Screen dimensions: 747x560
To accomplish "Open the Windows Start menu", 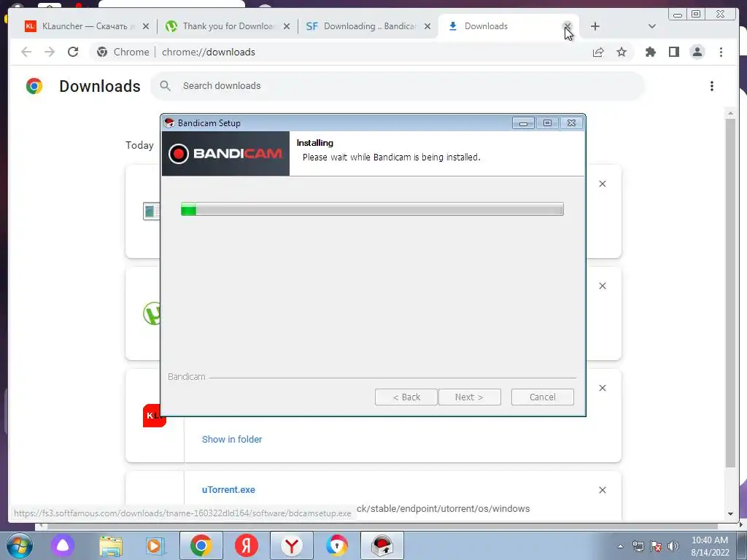I will [x=19, y=545].
